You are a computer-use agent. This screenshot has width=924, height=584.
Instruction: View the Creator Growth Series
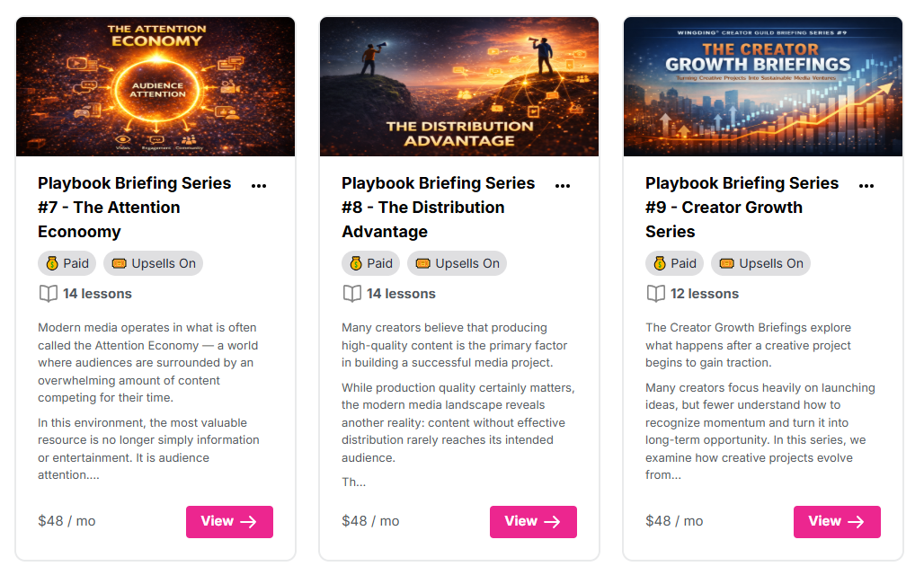click(837, 522)
